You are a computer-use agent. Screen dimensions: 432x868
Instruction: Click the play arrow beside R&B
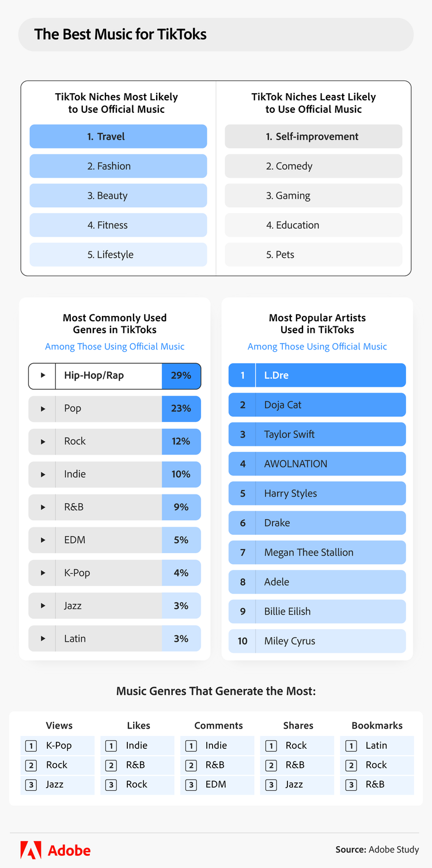coord(43,507)
